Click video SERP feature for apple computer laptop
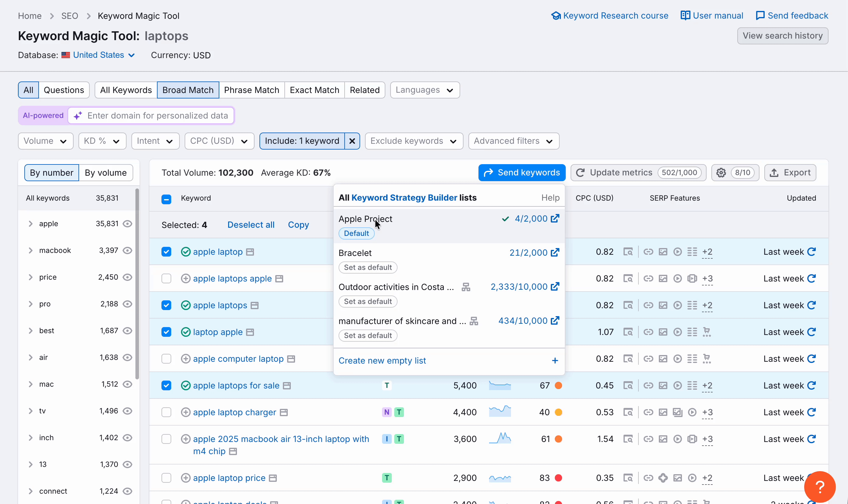Viewport: 848px width, 504px height. coord(677,359)
